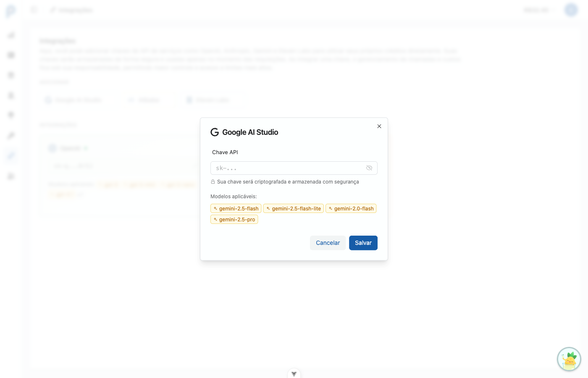Click the padlock encryption icon below the input

[213, 181]
